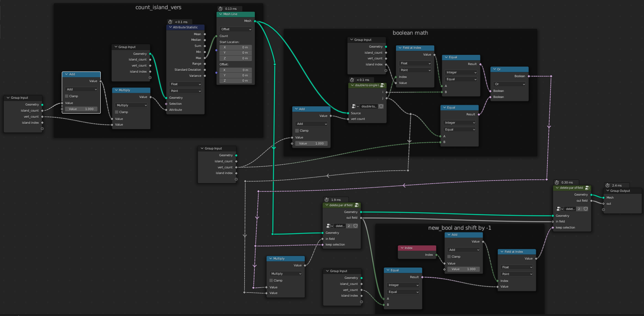The image size is (644, 316).
Task: Enable Clamp on Add node in new_bool frame
Action: coord(449,257)
